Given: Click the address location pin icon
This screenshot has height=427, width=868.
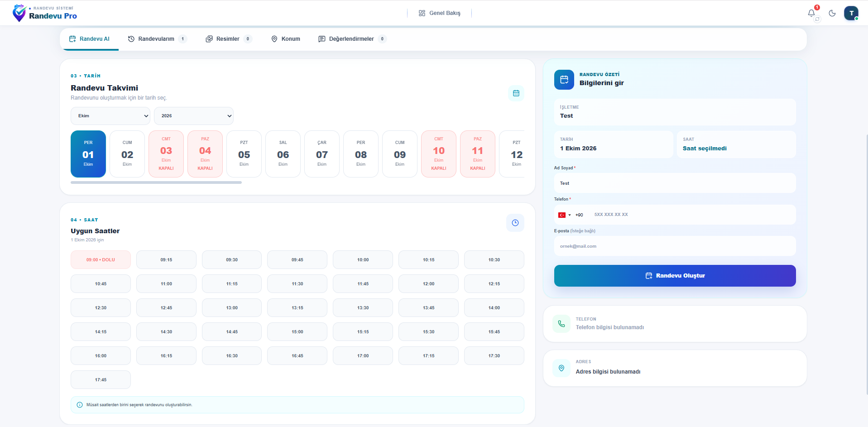Looking at the screenshot, I should coord(561,368).
